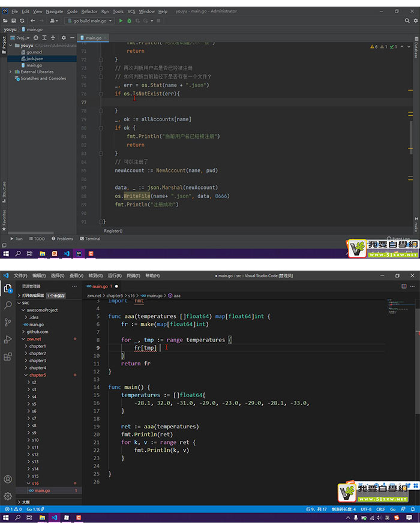Open the GoLand settings gear at the top-right
The width and height of the screenshot is (420, 528).
click(416, 21)
